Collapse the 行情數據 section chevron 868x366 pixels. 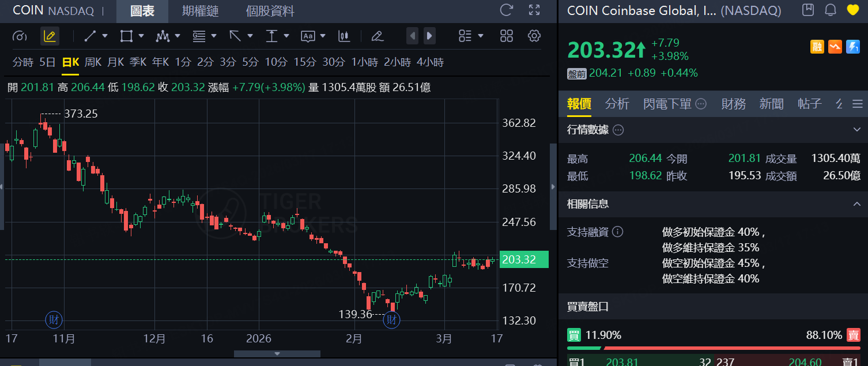(x=857, y=130)
